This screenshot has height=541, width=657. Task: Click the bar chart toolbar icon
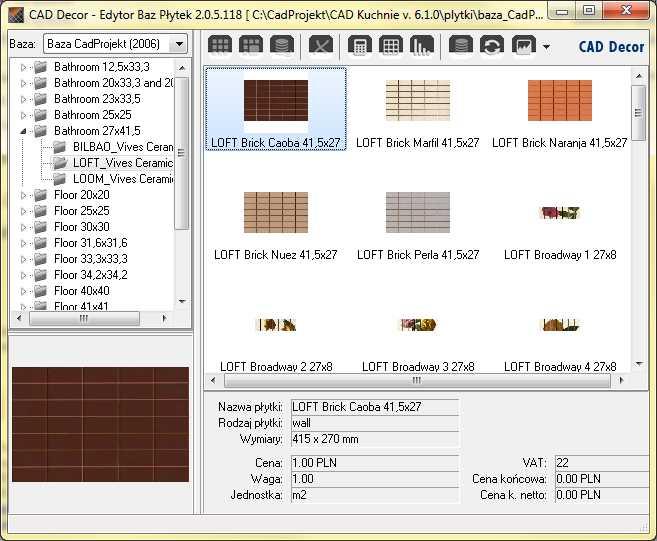(422, 44)
